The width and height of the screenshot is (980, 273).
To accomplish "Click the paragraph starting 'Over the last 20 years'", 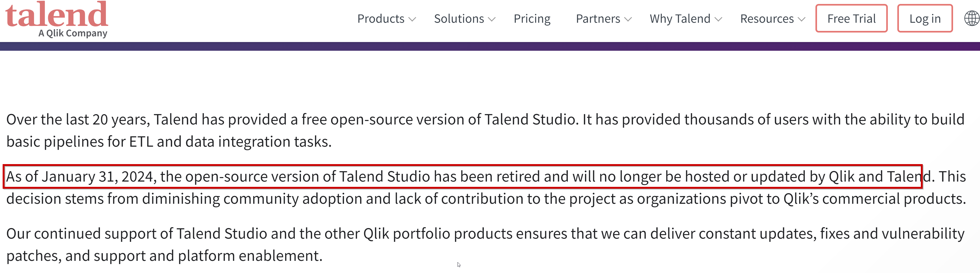I will point(486,131).
